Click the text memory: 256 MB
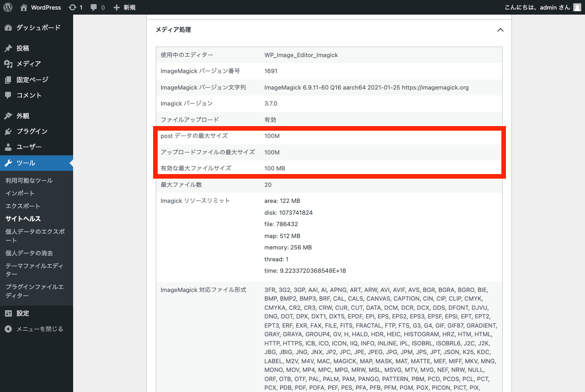 tap(288, 248)
